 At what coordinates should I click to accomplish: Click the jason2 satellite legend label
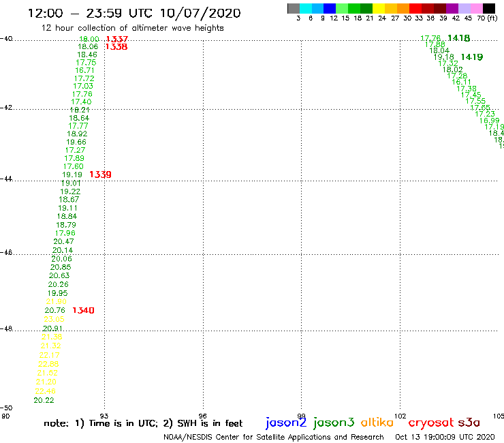click(286, 423)
